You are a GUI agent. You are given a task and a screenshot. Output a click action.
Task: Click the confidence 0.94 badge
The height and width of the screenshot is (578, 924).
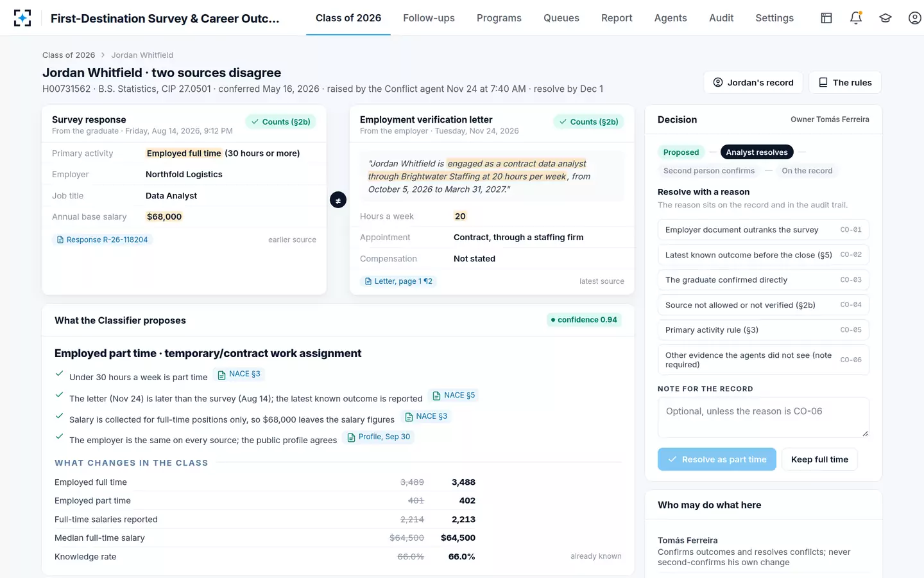(x=584, y=320)
